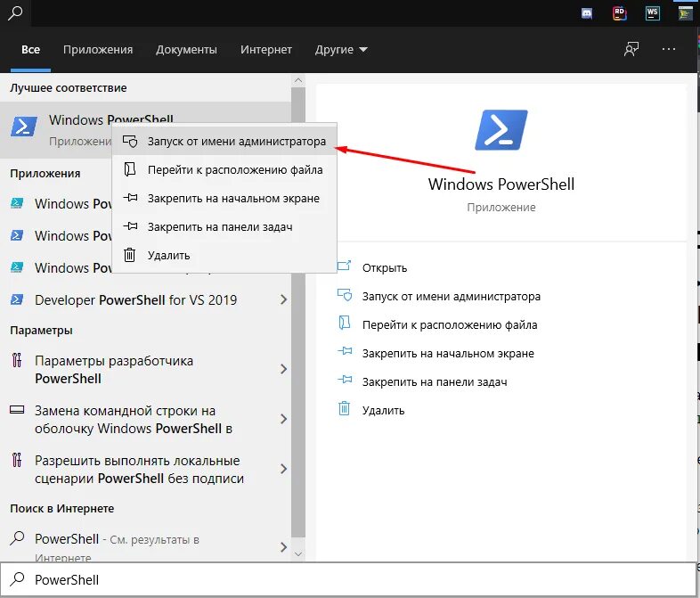This screenshot has height=598, width=700.
Task: Click the results list scroll up arrow
Action: 298,80
